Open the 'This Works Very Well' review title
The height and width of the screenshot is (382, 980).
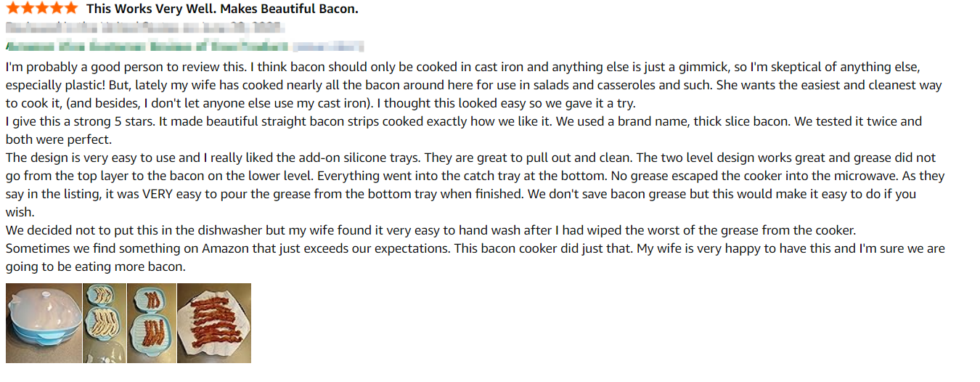point(222,9)
